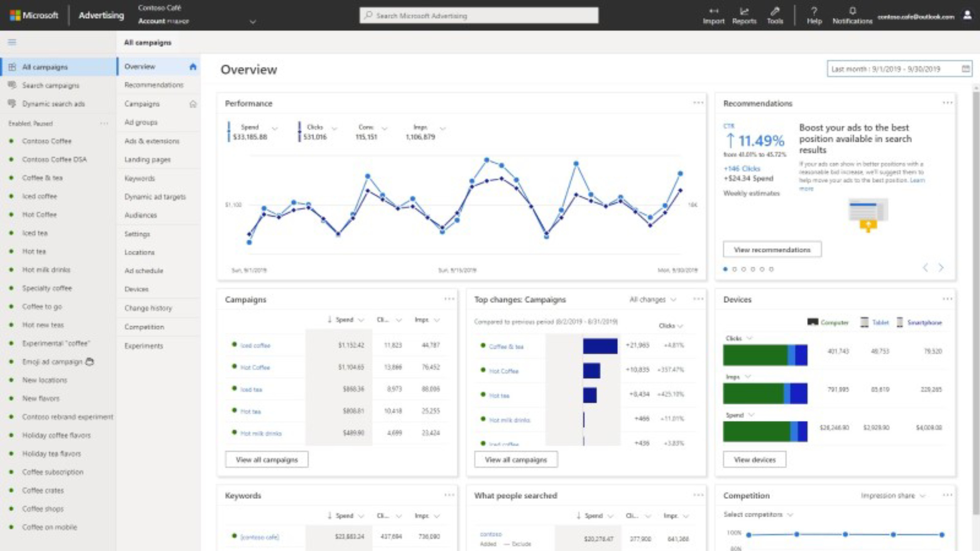Click the Tools wrench icon
The width and height of the screenshot is (980, 551).
click(775, 11)
